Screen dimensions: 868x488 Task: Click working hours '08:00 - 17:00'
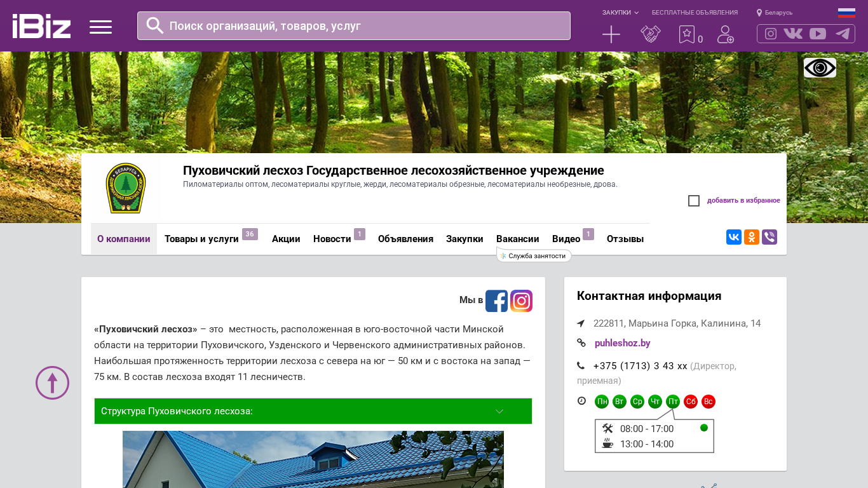tap(647, 429)
